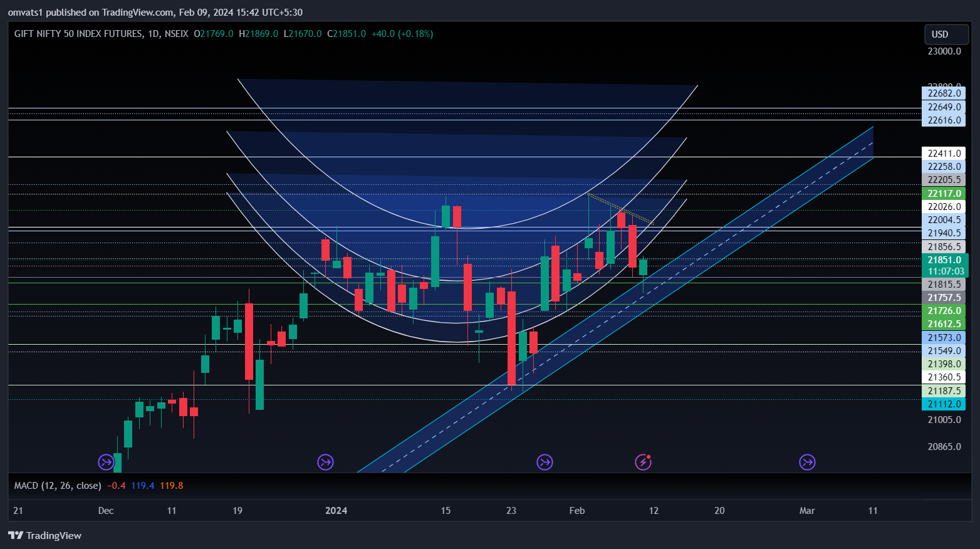The width and height of the screenshot is (980, 549).
Task: Click the MACD value 119.8
Action: 172,486
